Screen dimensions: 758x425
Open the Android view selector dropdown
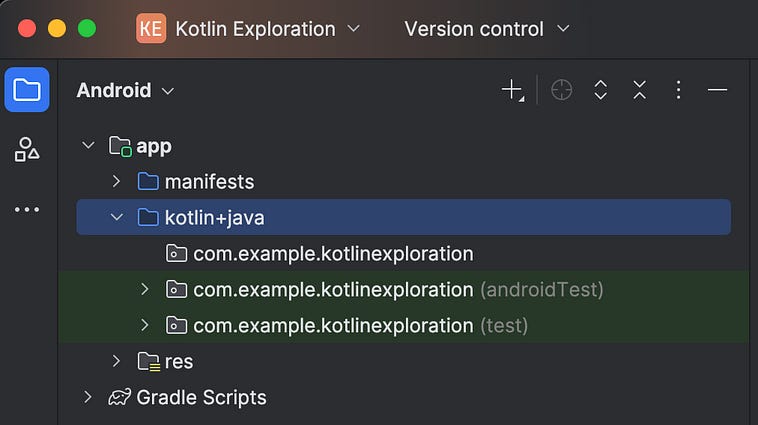pyautogui.click(x=125, y=90)
